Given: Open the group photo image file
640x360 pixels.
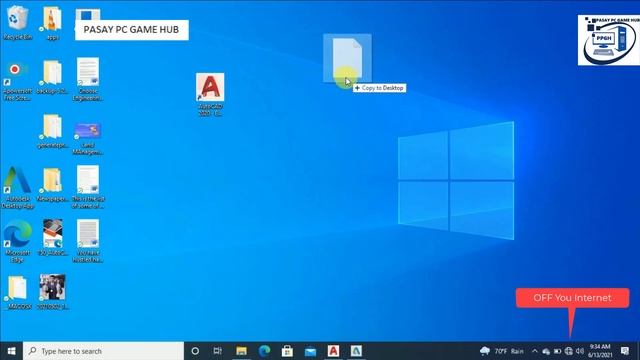Looking at the screenshot, I should pos(52,291).
